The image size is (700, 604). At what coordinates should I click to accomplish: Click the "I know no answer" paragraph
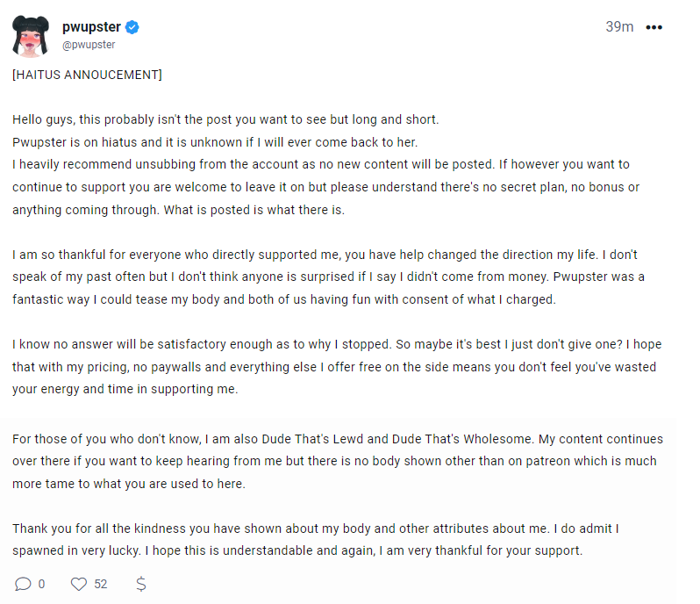pyautogui.click(x=333, y=366)
